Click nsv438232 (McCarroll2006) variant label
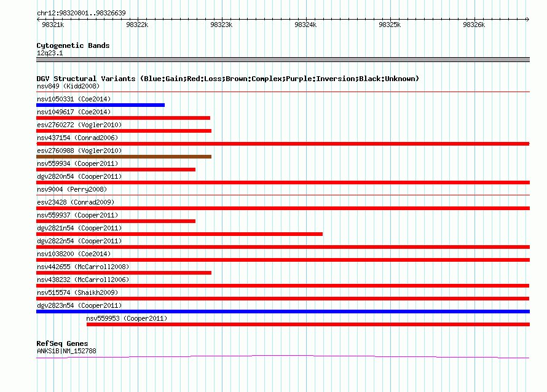The image size is (547, 392). pos(83,280)
